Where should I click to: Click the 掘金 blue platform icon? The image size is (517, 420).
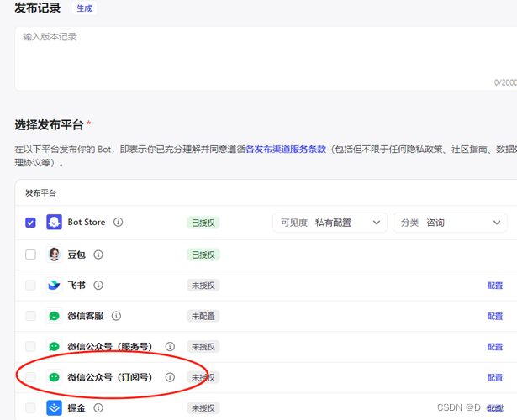(x=54, y=407)
